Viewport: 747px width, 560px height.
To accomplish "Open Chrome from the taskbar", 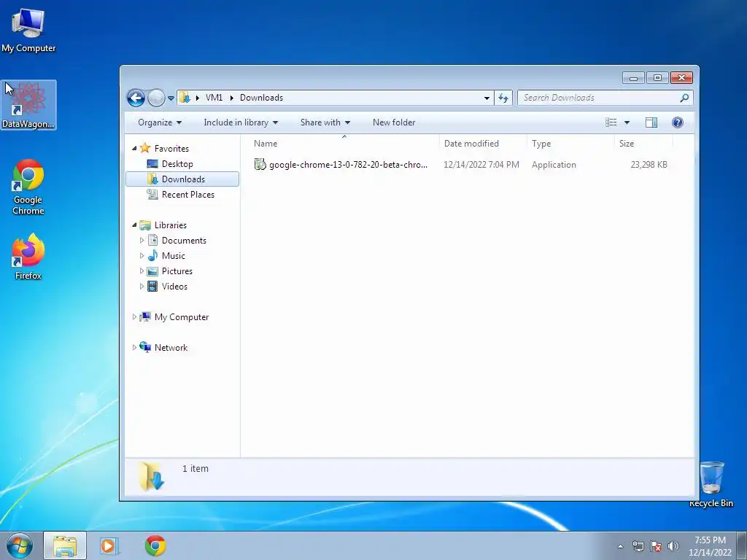I will (x=155, y=545).
